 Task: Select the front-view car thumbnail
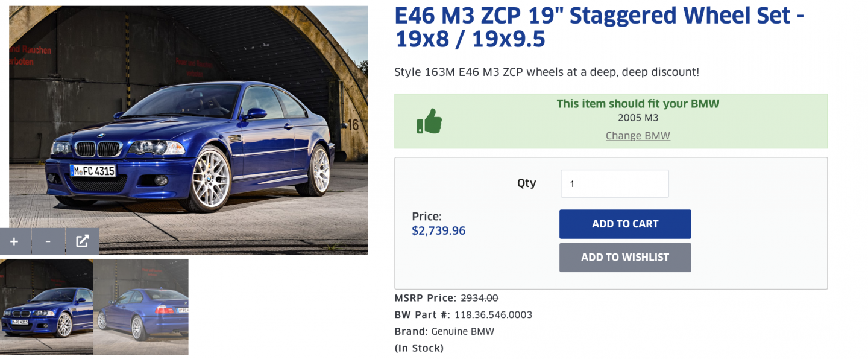click(46, 307)
